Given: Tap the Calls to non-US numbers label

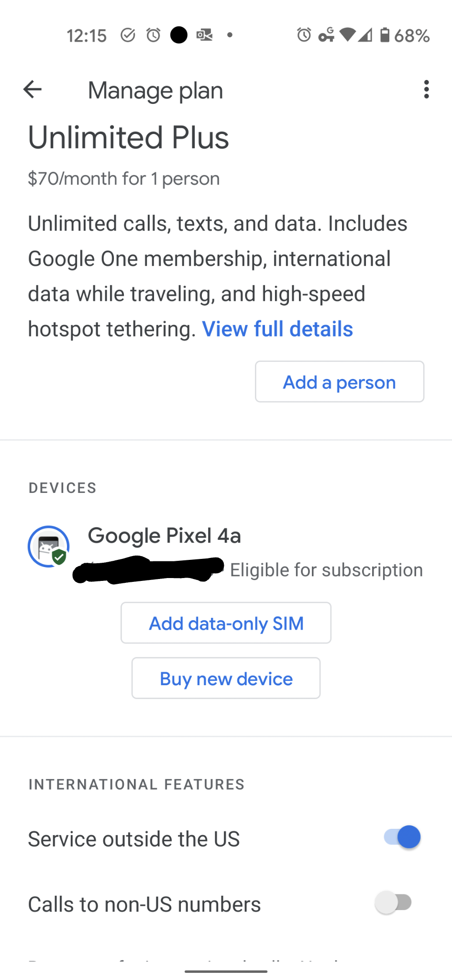Looking at the screenshot, I should pos(144,904).
